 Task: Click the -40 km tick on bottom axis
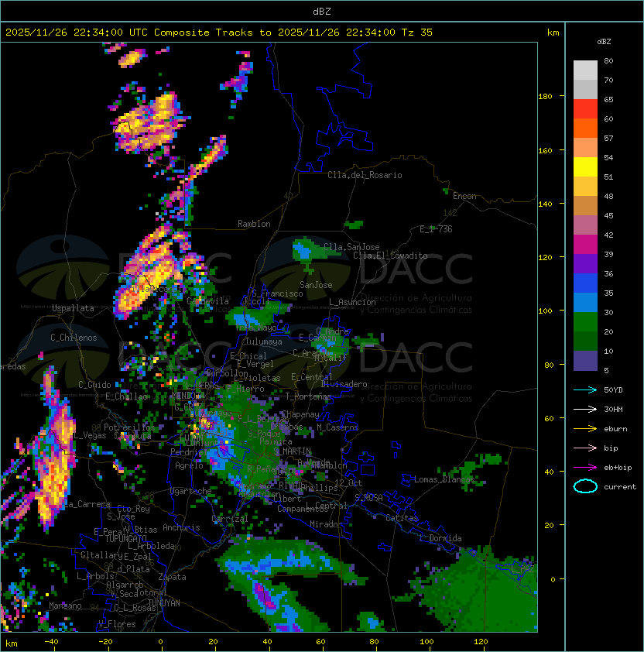click(51, 642)
